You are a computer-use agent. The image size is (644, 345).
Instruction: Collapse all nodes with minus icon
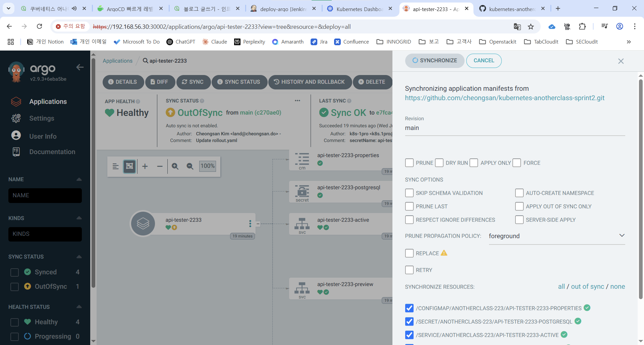(x=160, y=166)
